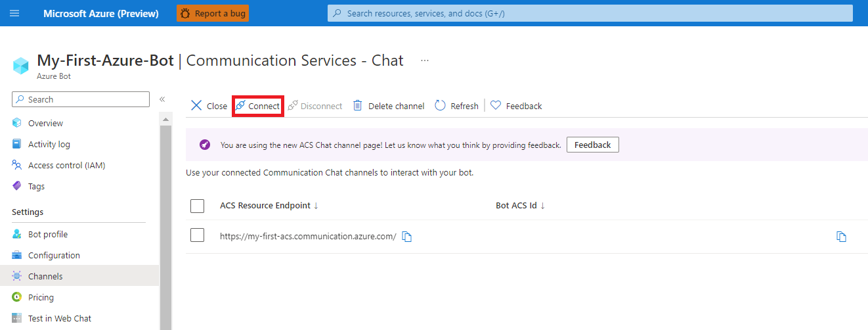868x330 pixels.
Task: Click the Channels icon
Action: 17,276
